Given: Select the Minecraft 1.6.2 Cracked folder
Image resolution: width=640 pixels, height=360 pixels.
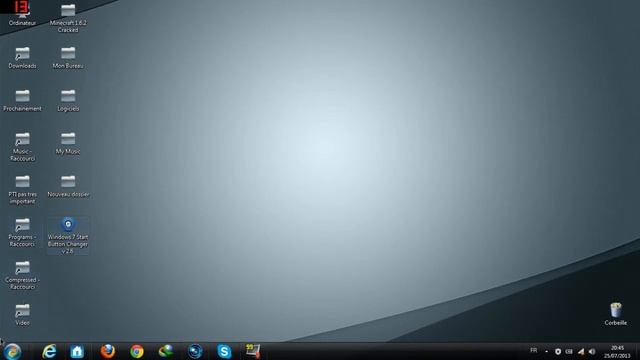Looking at the screenshot, I should tap(68, 18).
